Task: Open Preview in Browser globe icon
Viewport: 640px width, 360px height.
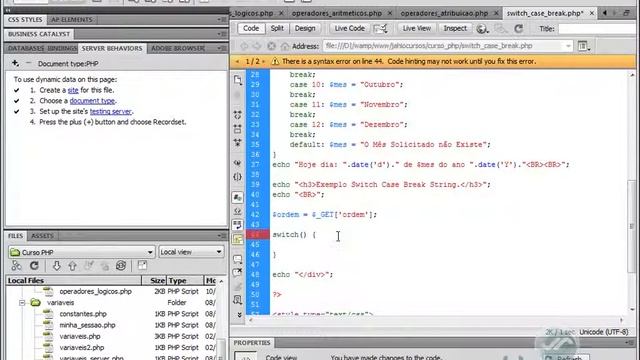Action: (482, 29)
